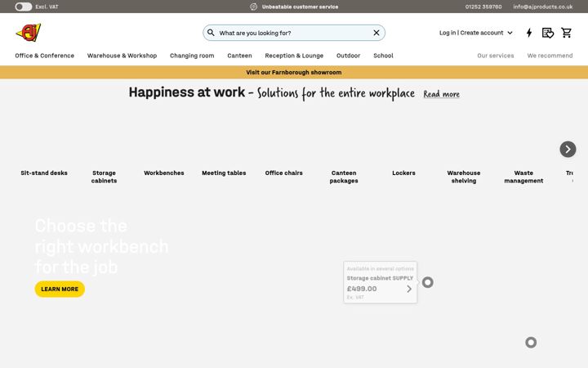Advance category carousel with next arrow
This screenshot has width=588, height=368.
click(x=568, y=149)
